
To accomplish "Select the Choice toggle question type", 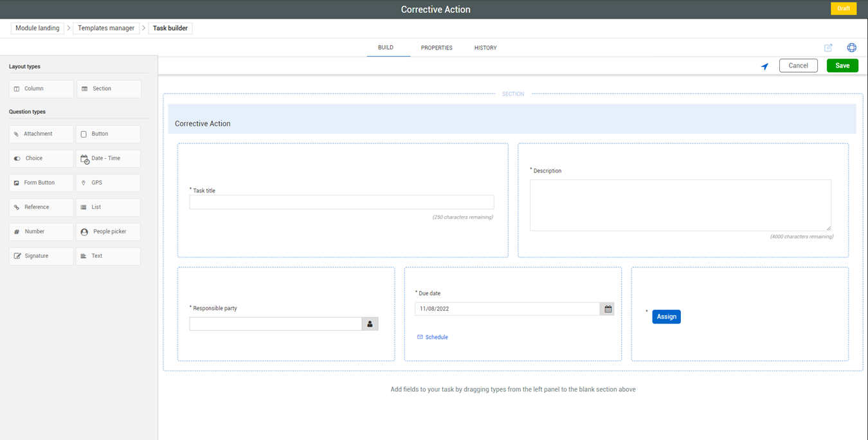I will 41,158.
